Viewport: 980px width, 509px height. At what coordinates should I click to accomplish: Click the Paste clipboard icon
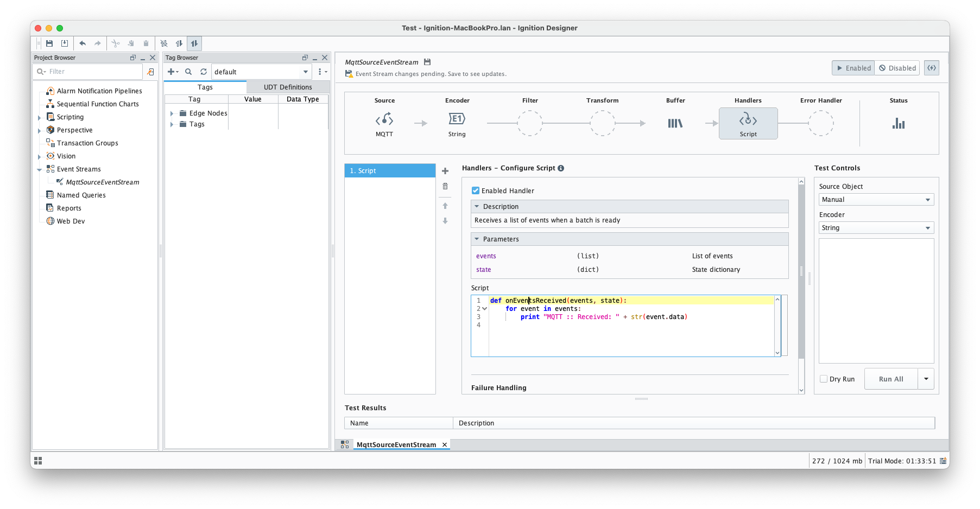[x=146, y=43]
